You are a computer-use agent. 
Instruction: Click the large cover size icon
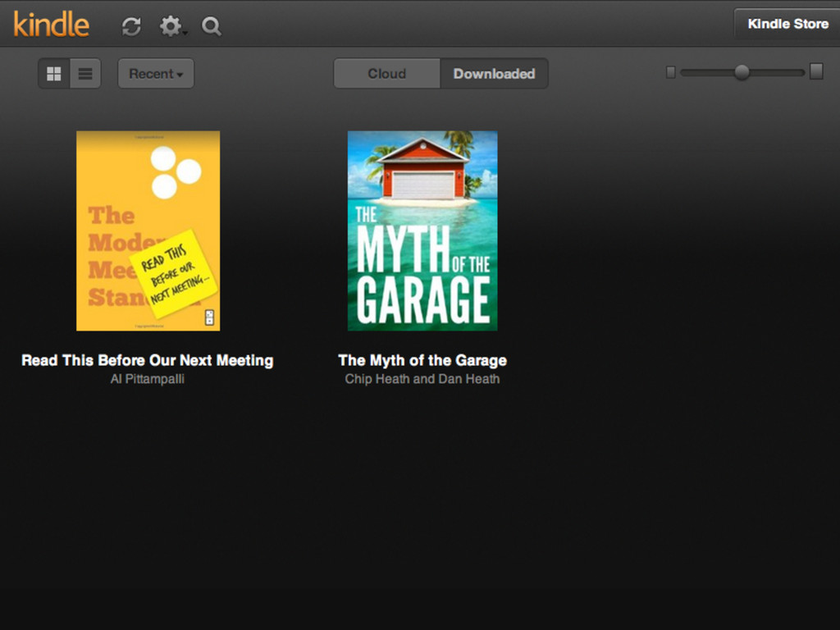(816, 71)
